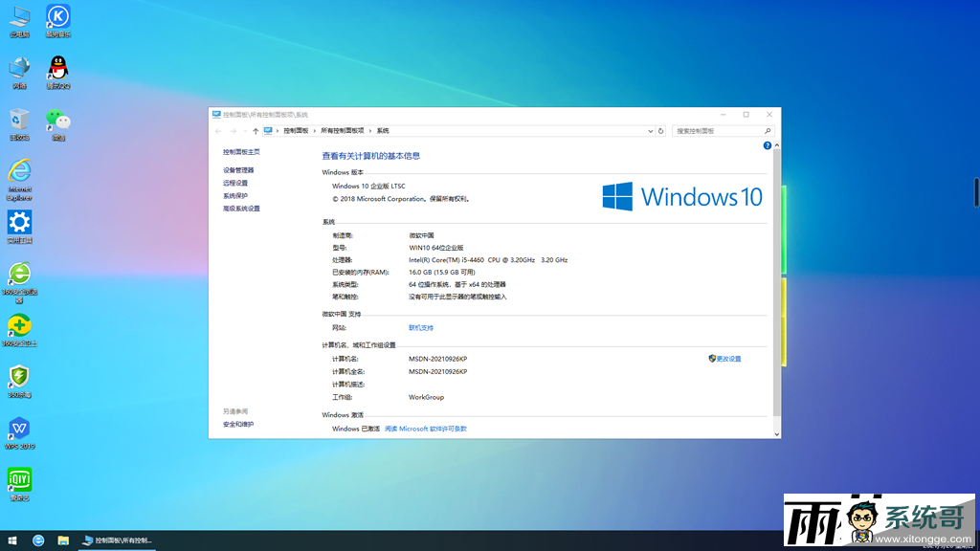Click the back arrow in the System window
The width and height of the screenshot is (980, 551).
218,131
